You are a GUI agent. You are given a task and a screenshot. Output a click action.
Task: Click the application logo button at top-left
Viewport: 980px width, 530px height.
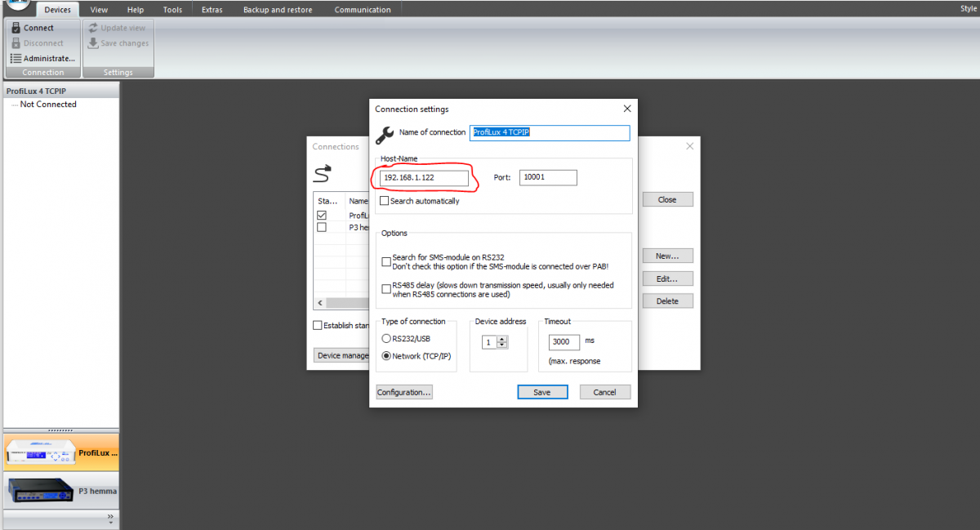click(x=18, y=4)
